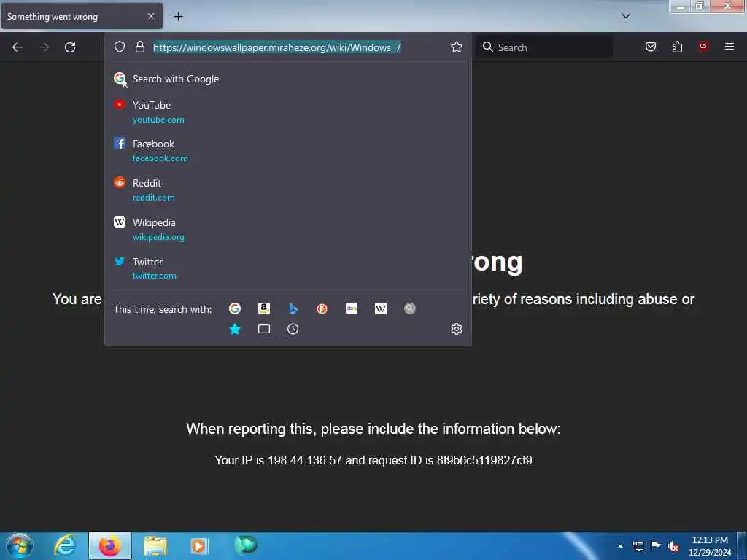Reload the current page
This screenshot has height=560, width=747.
pyautogui.click(x=70, y=47)
